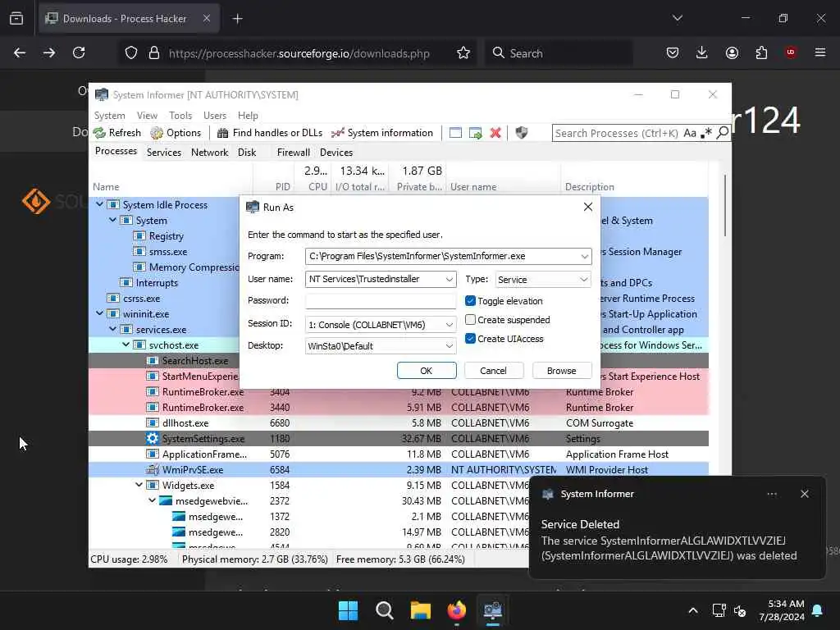Click WmiPrvSE.exe process icon
The image size is (840, 630).
[x=153, y=470]
